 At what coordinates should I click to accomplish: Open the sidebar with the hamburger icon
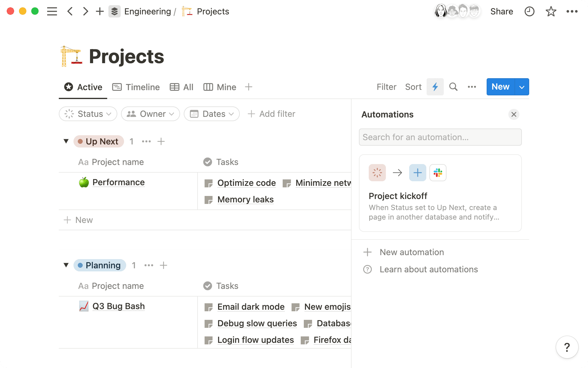52,11
